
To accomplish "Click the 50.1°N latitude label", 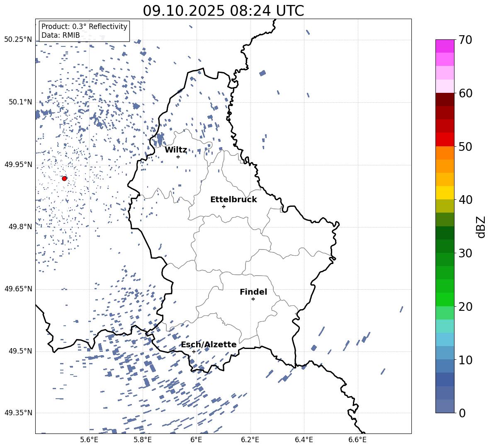I will coord(20,102).
